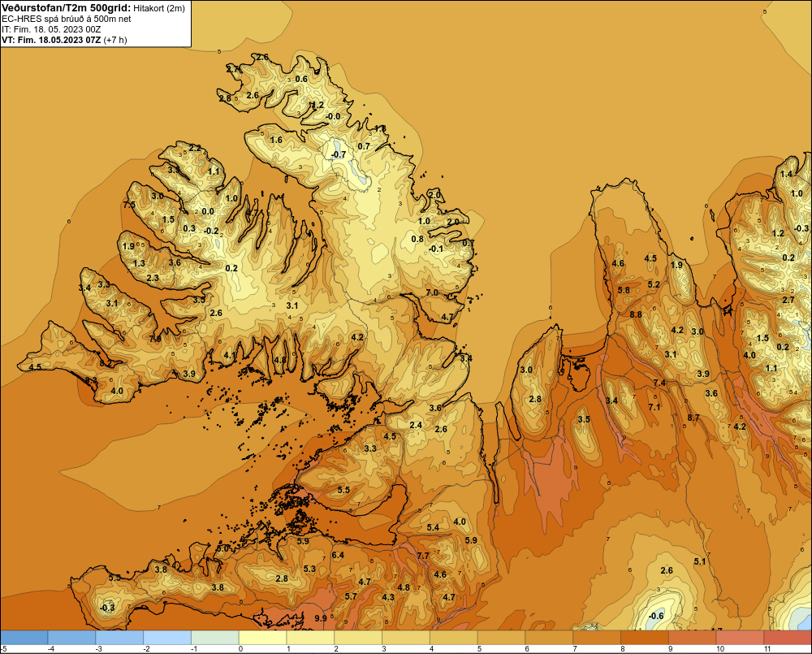Click the 0.8 temperature value on map
This screenshot has height=654, width=812.
click(x=417, y=239)
